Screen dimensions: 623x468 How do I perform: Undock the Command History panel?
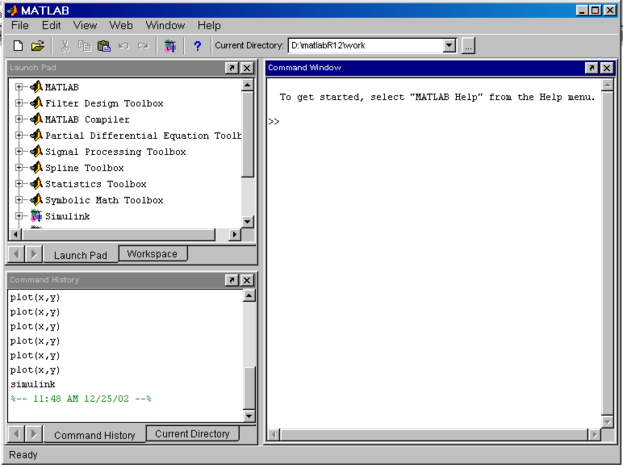coord(232,280)
